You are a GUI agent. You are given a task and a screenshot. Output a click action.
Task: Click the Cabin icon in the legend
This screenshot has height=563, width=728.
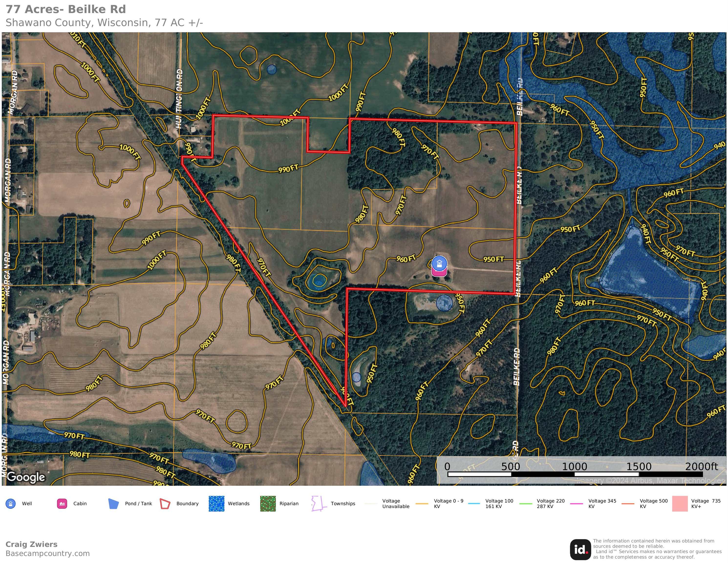click(62, 504)
